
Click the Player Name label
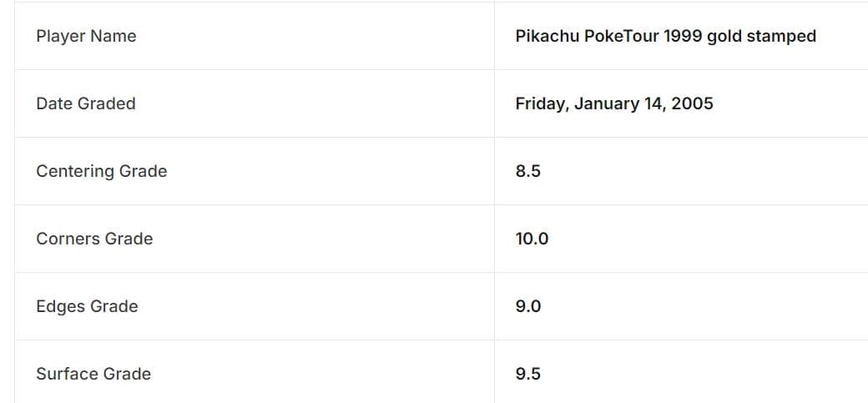[x=86, y=36]
